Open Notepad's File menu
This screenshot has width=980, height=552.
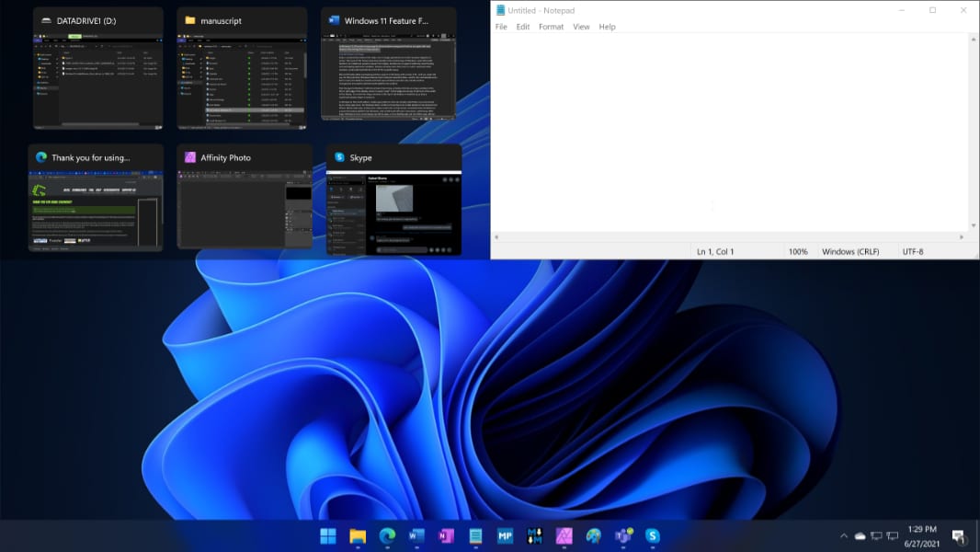tap(501, 27)
